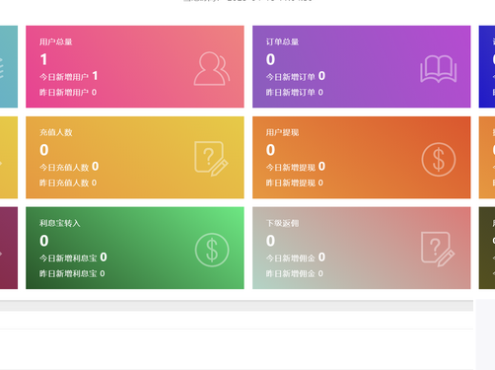This screenshot has height=370, width=495.
Task: Click the 昨日新增用户 line
Action: pyautogui.click(x=68, y=92)
